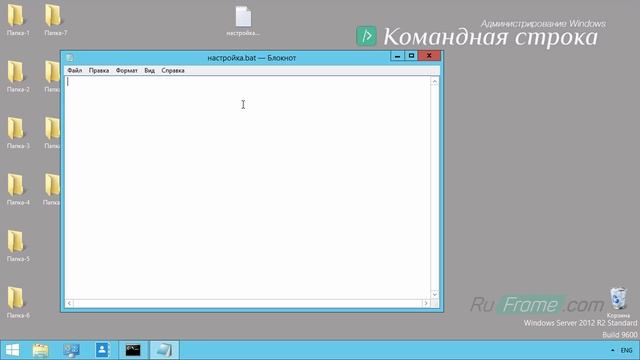The image size is (640, 360).
Task: Click the Notepad title bar text
Action: tap(251, 58)
